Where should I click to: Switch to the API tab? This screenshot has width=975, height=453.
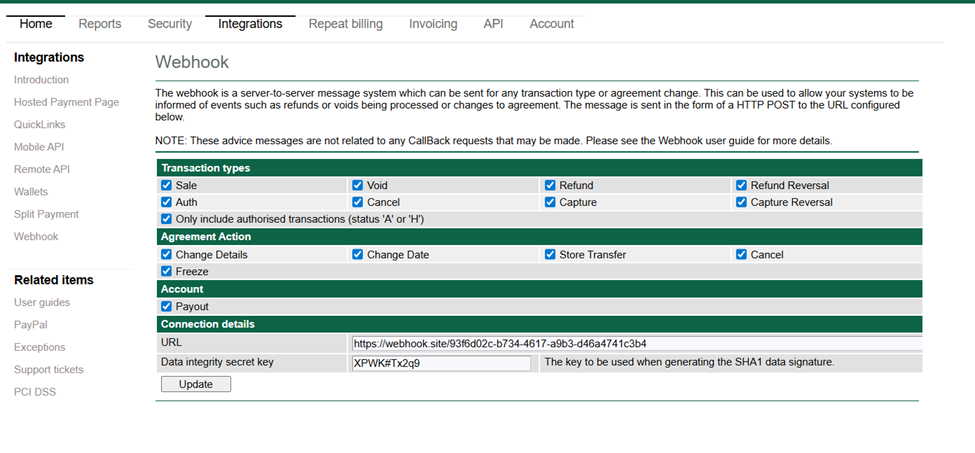tap(493, 24)
